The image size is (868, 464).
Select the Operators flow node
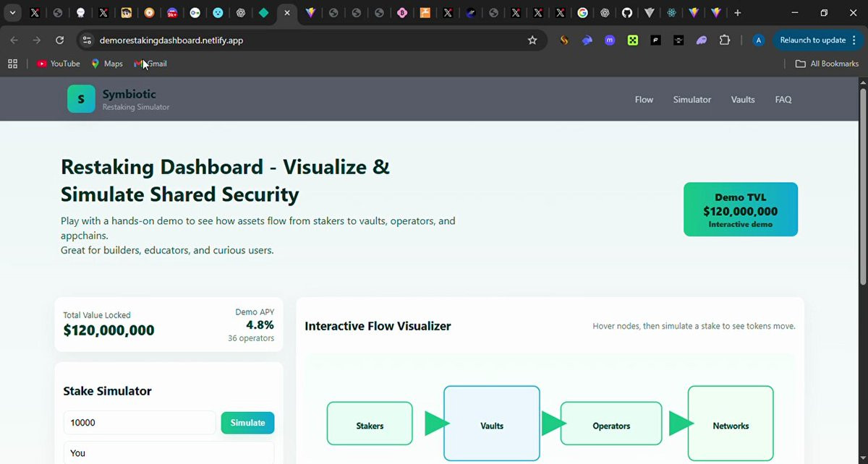(x=611, y=424)
